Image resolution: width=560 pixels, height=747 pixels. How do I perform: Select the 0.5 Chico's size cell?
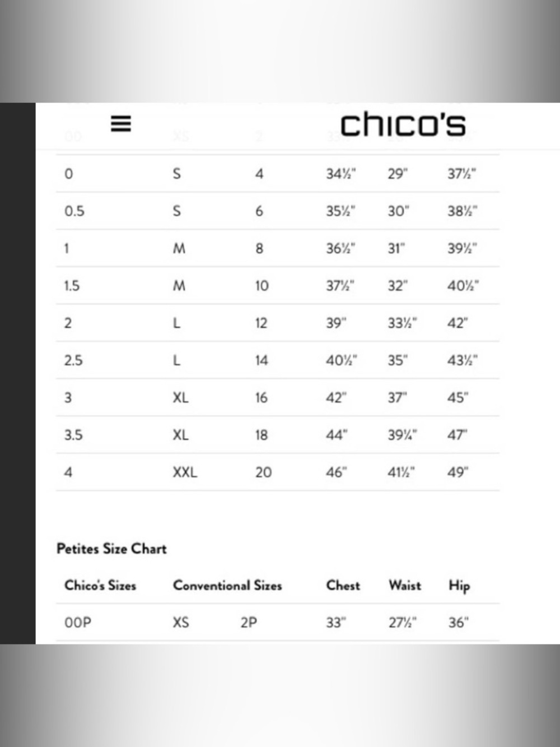coord(74,211)
